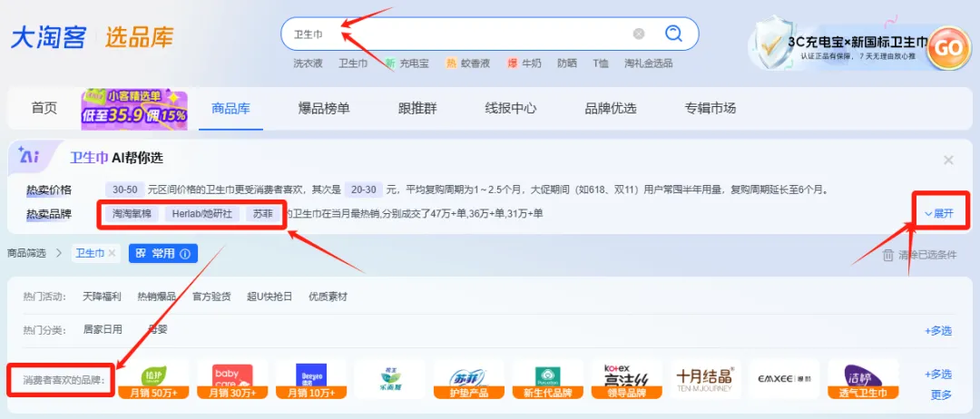Click the 洗衣液 hot search keyword
This screenshot has width=980, height=419.
tap(309, 63)
